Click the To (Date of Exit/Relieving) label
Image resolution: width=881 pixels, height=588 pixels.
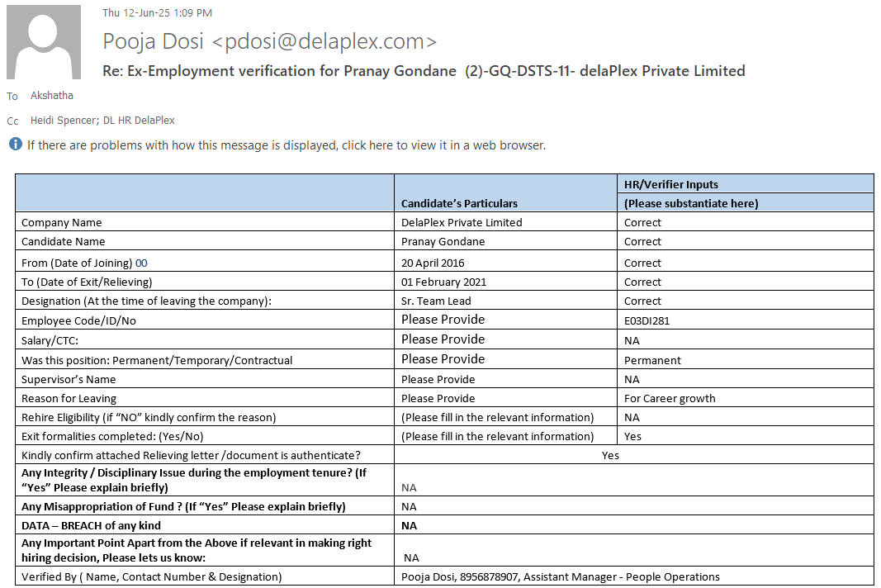point(87,282)
